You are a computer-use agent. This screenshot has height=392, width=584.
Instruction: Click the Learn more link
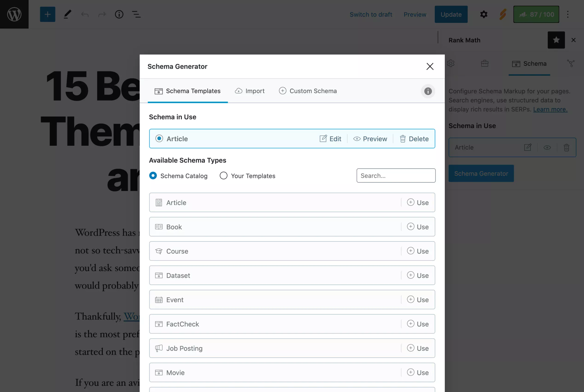coord(550,109)
